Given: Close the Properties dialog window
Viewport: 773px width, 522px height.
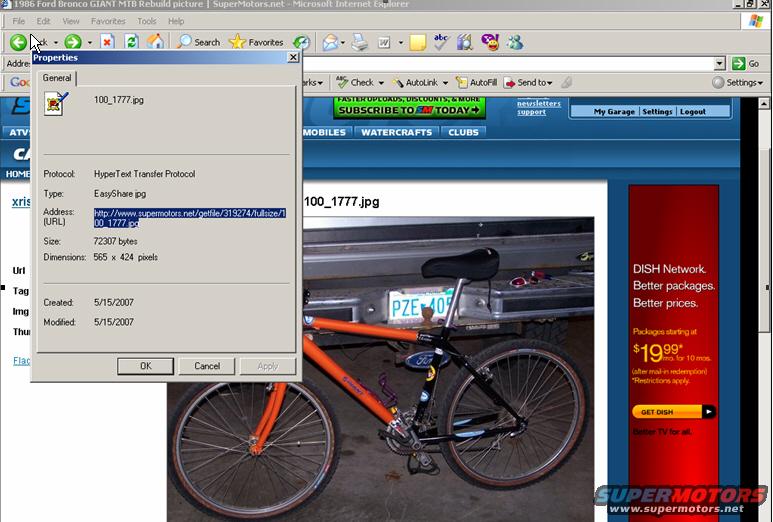Looking at the screenshot, I should (x=294, y=58).
